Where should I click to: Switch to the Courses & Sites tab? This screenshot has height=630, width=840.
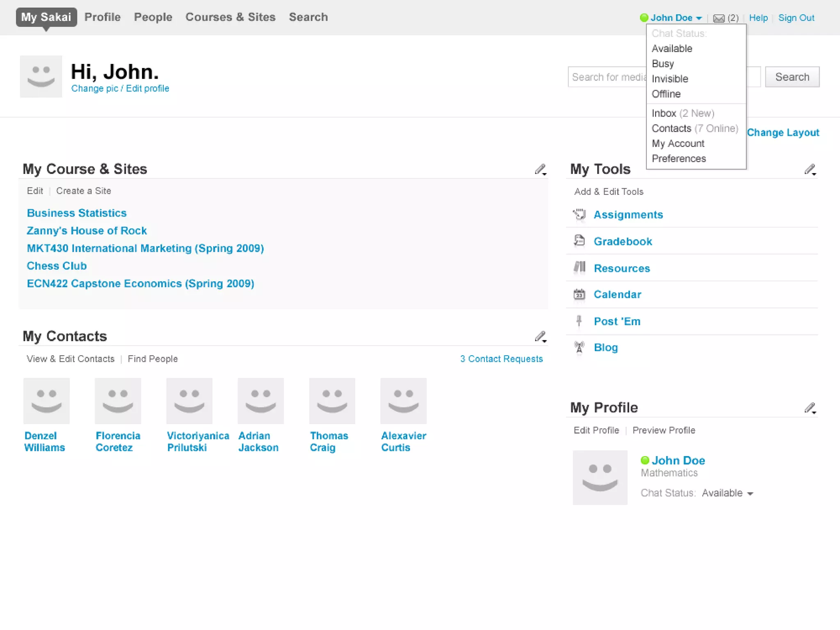[x=230, y=17]
